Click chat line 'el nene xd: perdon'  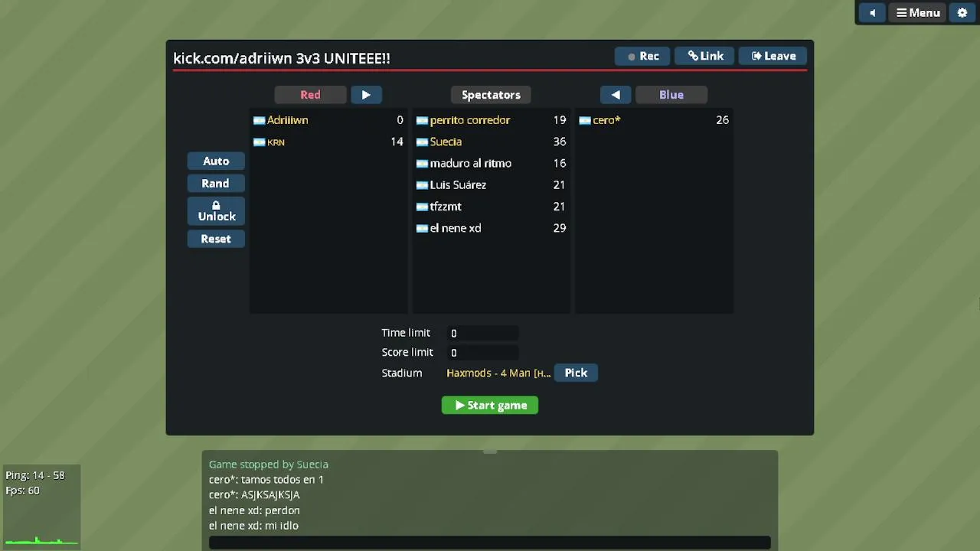tap(254, 510)
